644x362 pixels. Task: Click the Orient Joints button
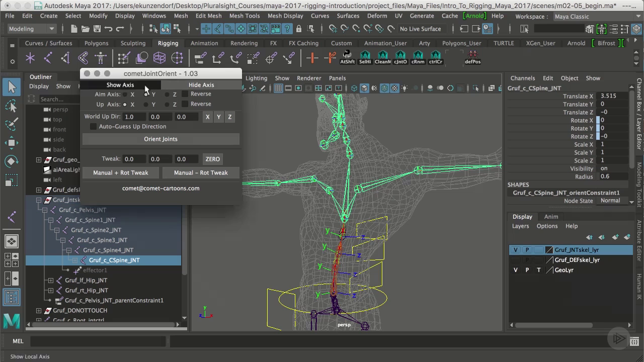point(161,139)
